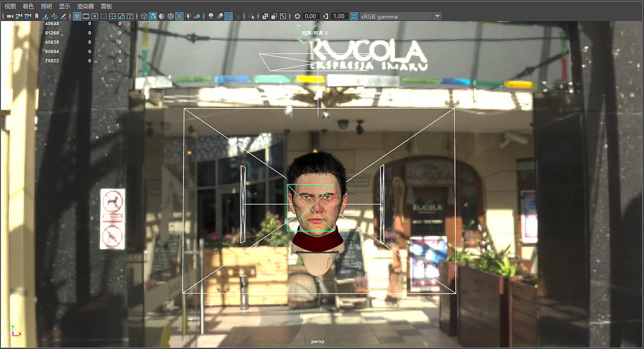This screenshot has width=644, height=349.
Task: Toggle the X-Ray Joints icon
Action: coord(283,16)
